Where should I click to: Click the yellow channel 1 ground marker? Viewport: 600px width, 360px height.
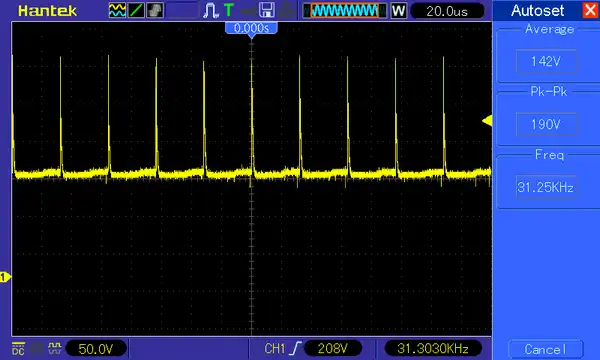pos(5,277)
